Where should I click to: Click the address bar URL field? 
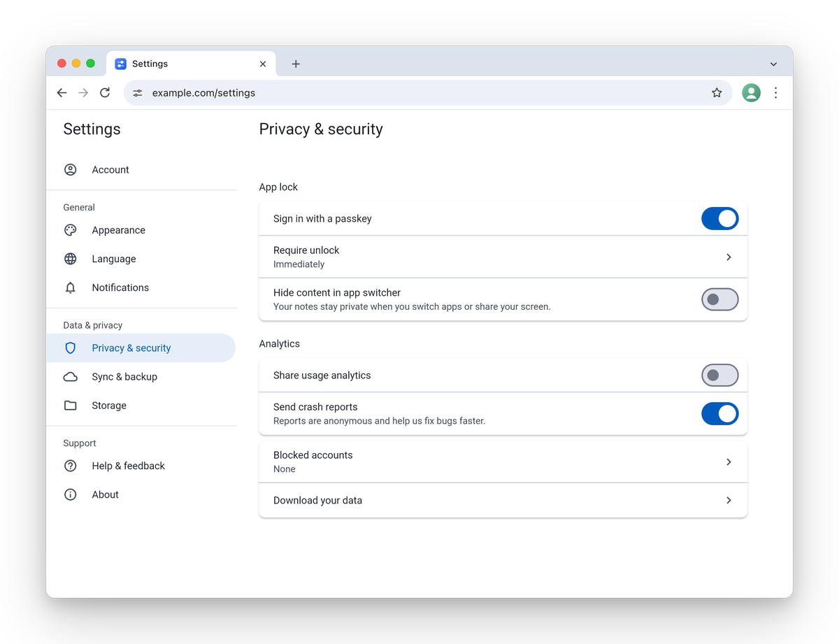coord(426,93)
